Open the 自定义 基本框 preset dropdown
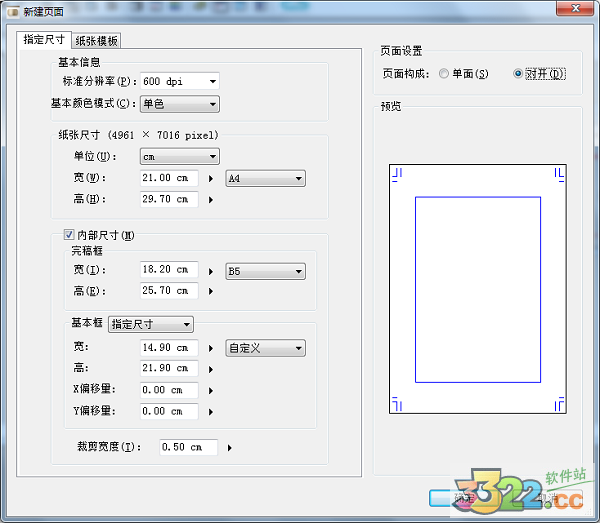 tap(265, 348)
